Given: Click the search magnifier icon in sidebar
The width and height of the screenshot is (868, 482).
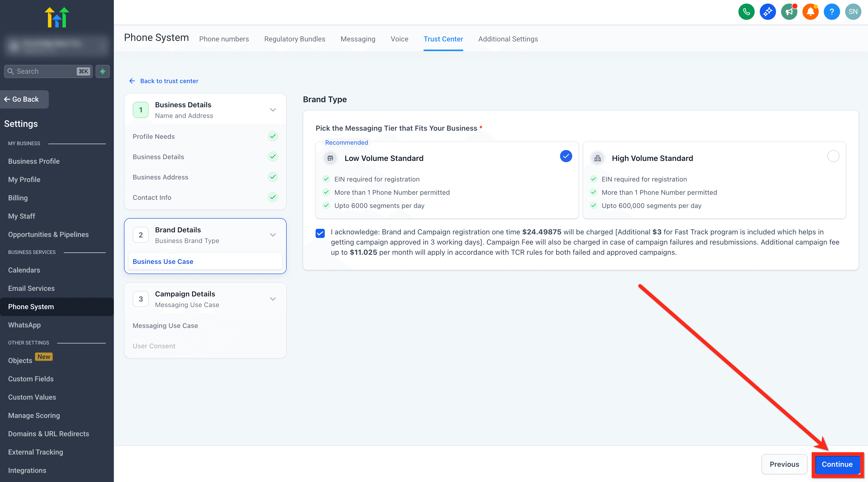Looking at the screenshot, I should coord(11,71).
